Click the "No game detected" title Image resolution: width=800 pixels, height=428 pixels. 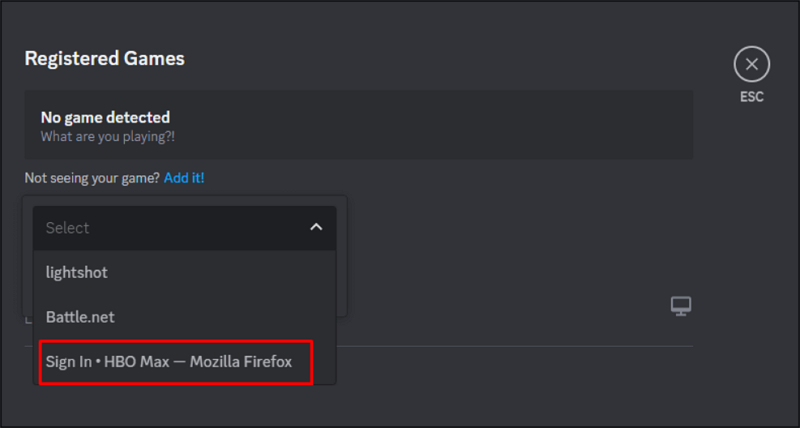[x=105, y=118]
